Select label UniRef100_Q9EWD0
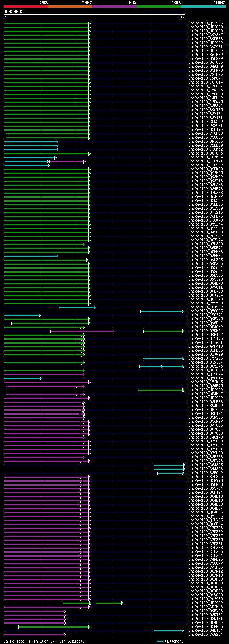Screen dimensions: 229x644 point(205,169)
